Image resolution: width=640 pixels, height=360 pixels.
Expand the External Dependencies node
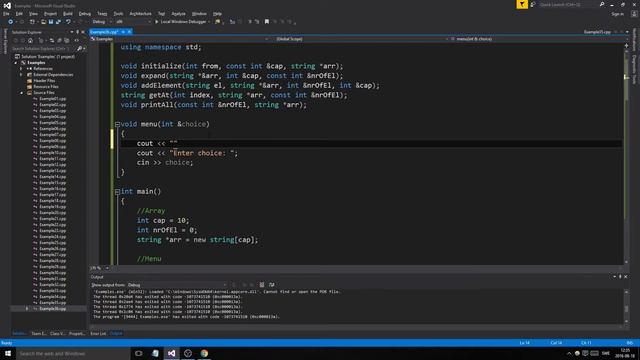[22, 75]
